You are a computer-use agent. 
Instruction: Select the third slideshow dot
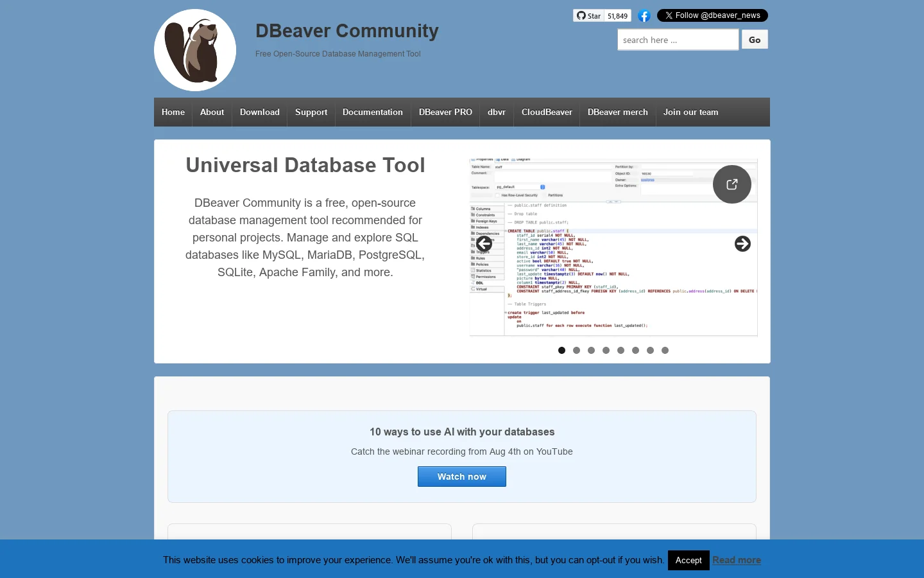[591, 351]
